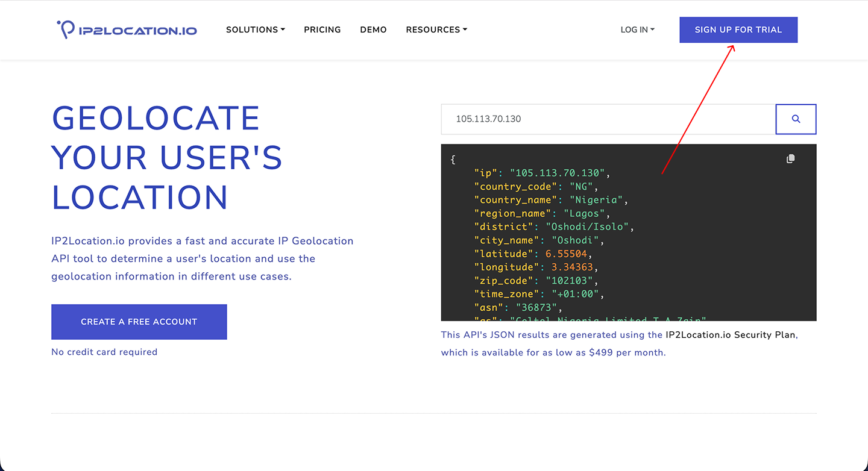Click the description paragraph about IP Geolocation API
Viewport: 868px width, 471px height.
click(x=203, y=258)
